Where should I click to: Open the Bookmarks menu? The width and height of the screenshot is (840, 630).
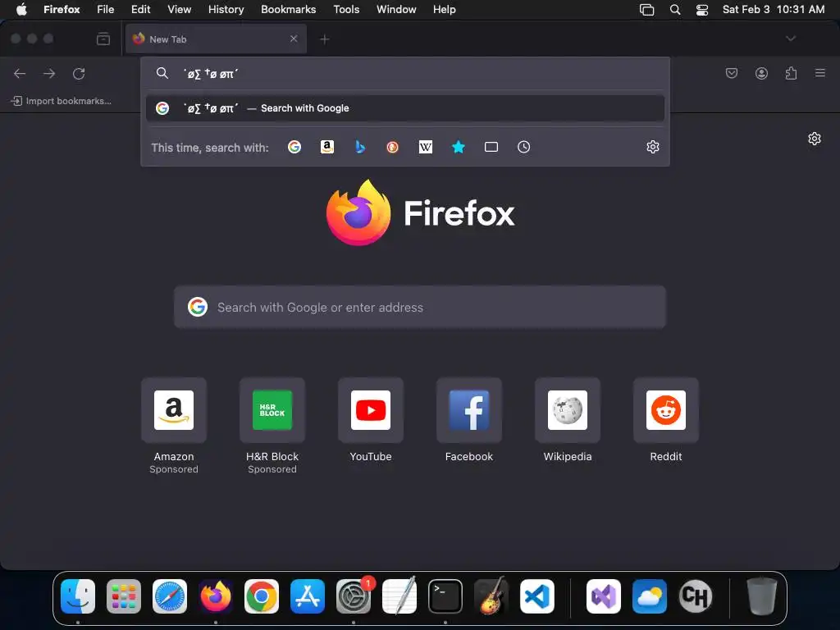[x=288, y=9]
